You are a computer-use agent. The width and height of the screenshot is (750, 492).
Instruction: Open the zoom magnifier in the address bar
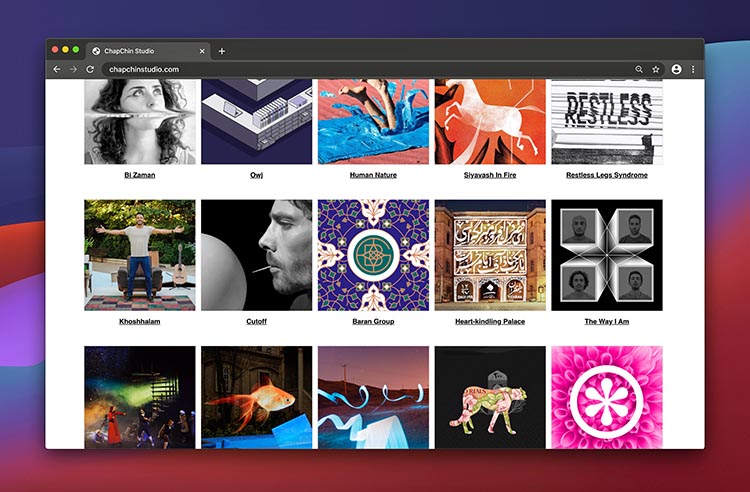[639, 69]
